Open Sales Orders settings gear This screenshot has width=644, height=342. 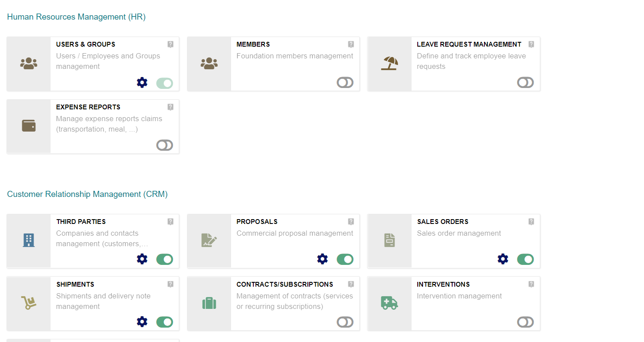pos(503,259)
